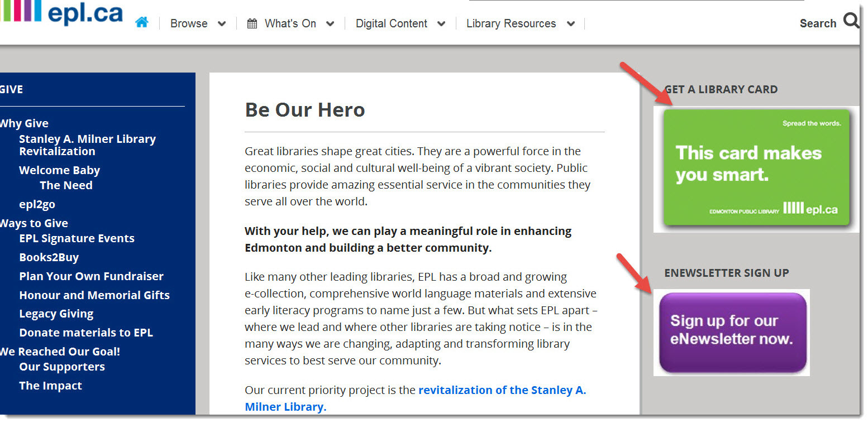Open Legacy Giving sidebar link
Image resolution: width=868 pixels, height=423 pixels.
(56, 314)
